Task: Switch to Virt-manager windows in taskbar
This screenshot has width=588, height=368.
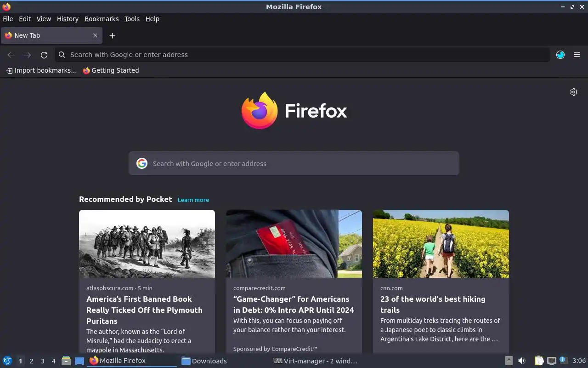Action: (x=315, y=361)
